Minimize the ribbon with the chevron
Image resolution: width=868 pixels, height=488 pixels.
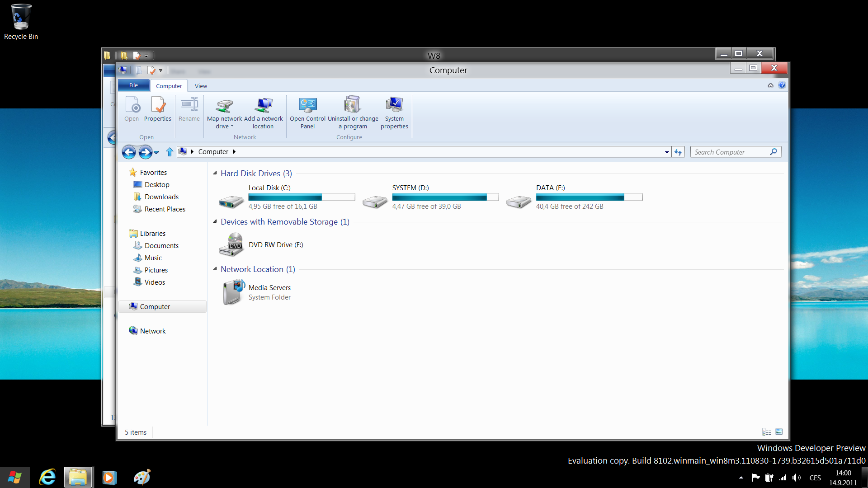[770, 85]
